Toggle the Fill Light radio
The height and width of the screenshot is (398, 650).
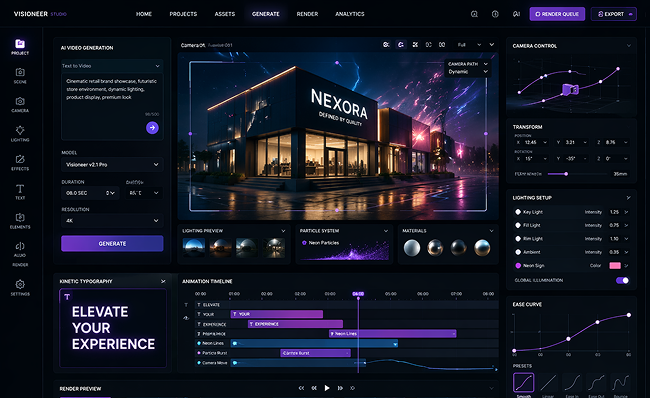click(518, 225)
